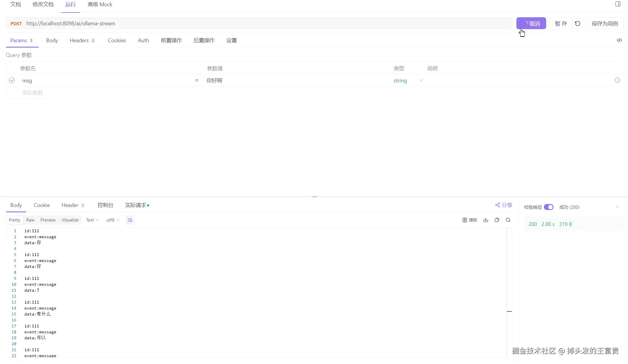Open the code generation panel
628x364 pixels.
click(619, 40)
